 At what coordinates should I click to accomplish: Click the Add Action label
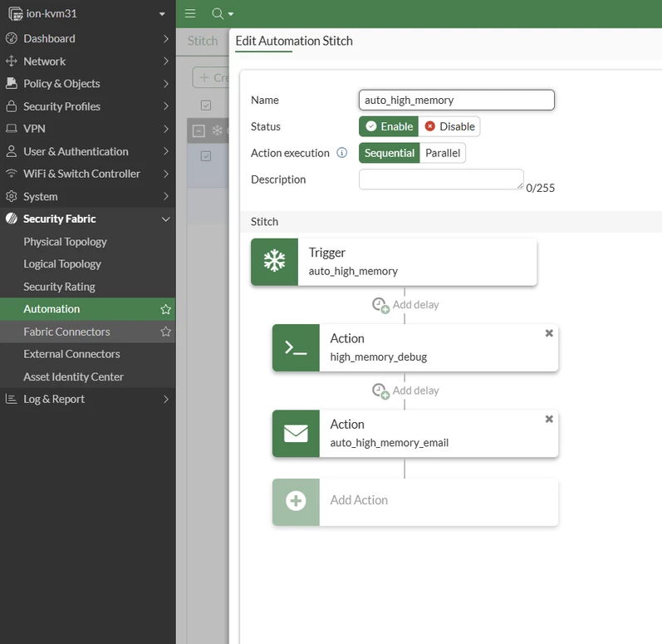click(x=359, y=500)
